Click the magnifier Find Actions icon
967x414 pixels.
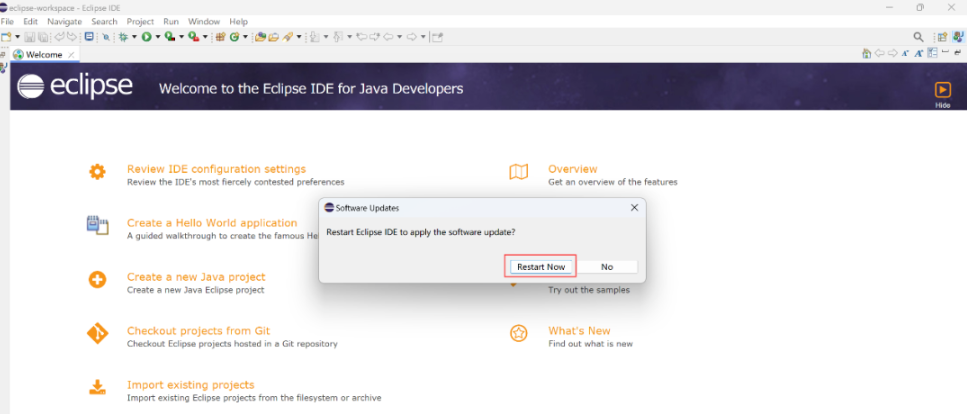point(918,37)
